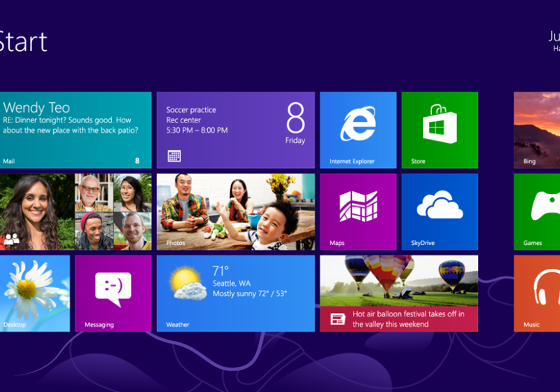
Task: Open the People tile with face photos
Action: 76,211
